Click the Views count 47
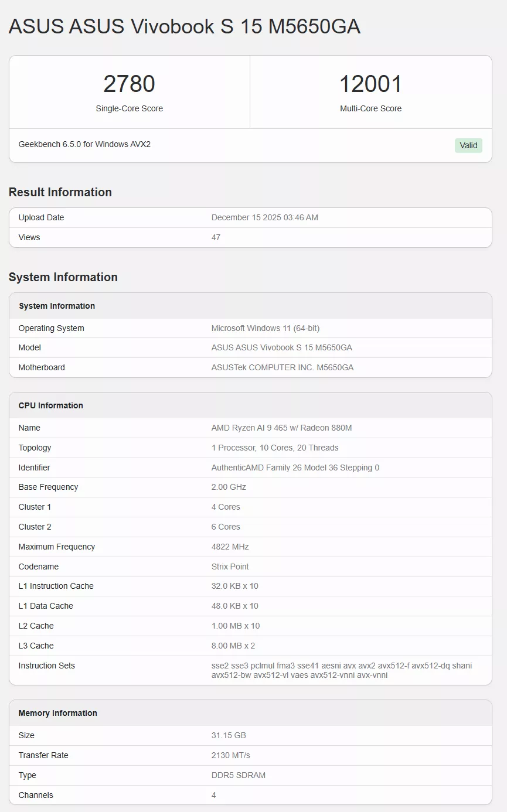Image resolution: width=507 pixels, height=812 pixels. pos(216,237)
